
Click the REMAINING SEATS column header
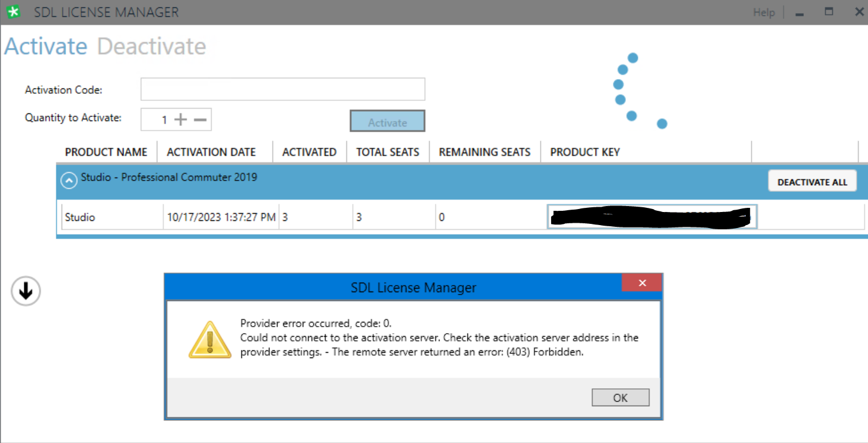click(485, 152)
